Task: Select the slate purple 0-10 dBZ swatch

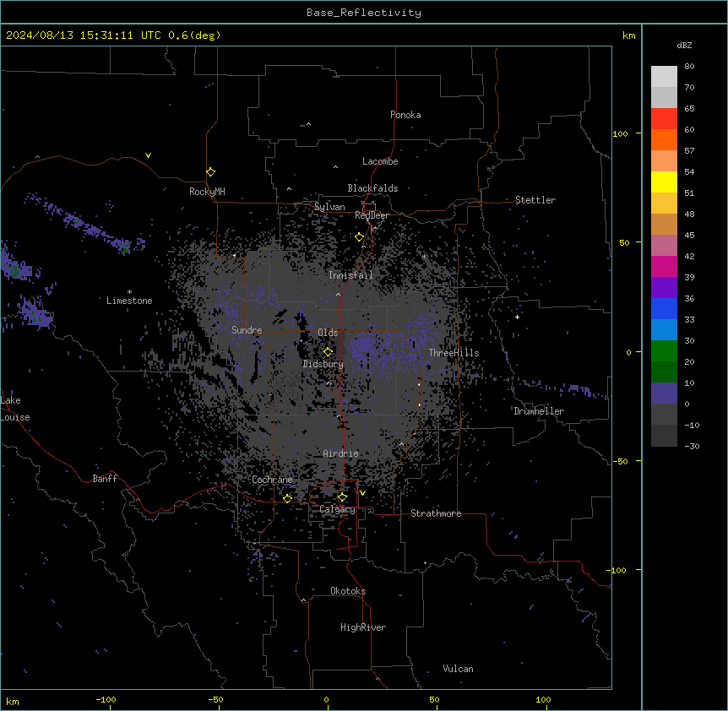Action: (x=664, y=393)
